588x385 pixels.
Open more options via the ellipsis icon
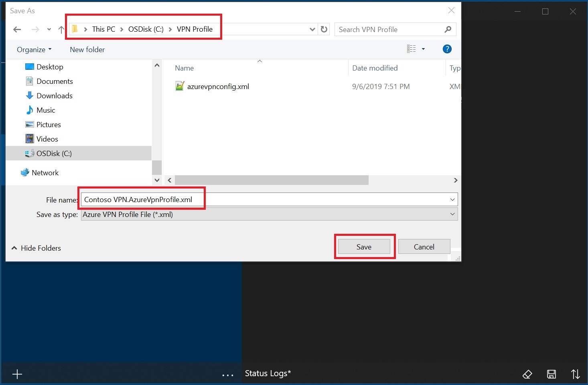[x=227, y=374]
